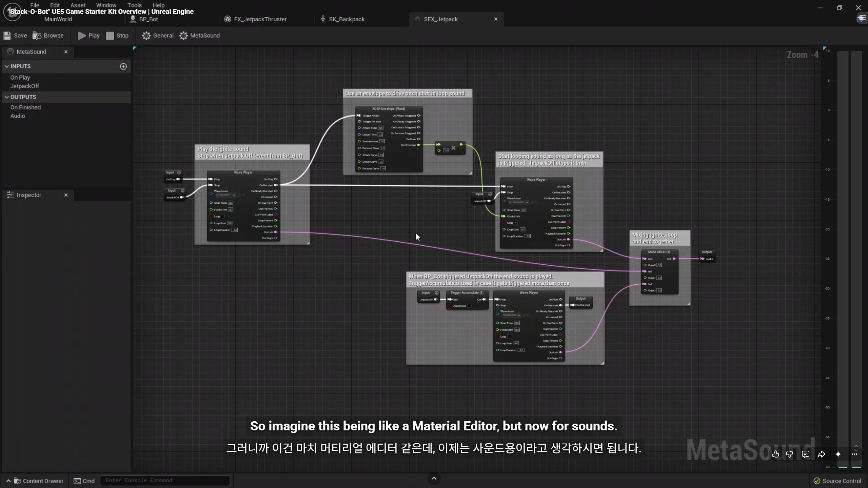The height and width of the screenshot is (488, 868).
Task: Click the magnifier icon beside JetpackLoop asset
Action: [536, 202]
